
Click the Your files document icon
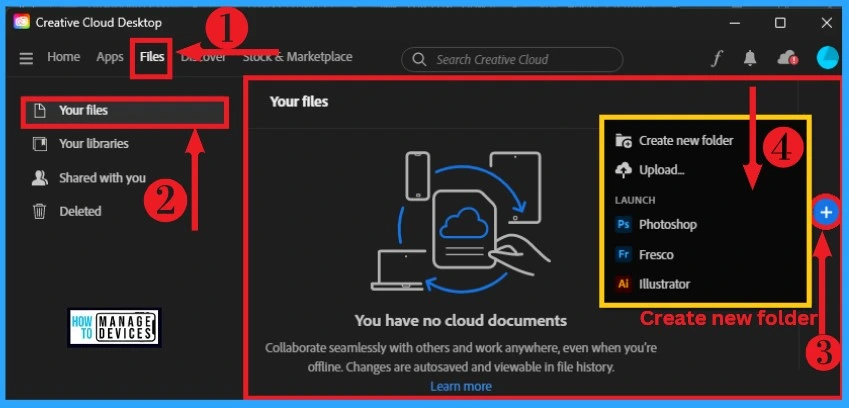pyautogui.click(x=39, y=110)
